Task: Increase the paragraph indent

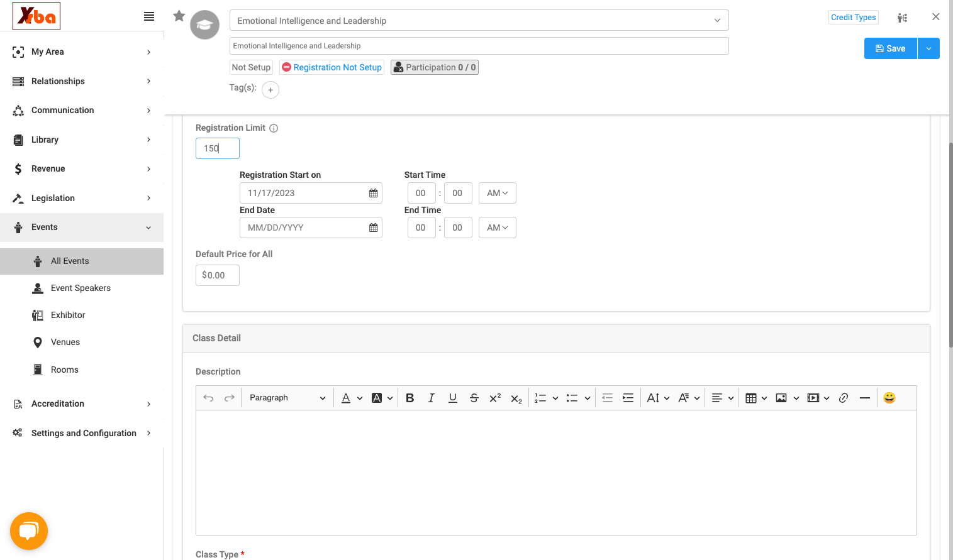Action: [x=628, y=398]
